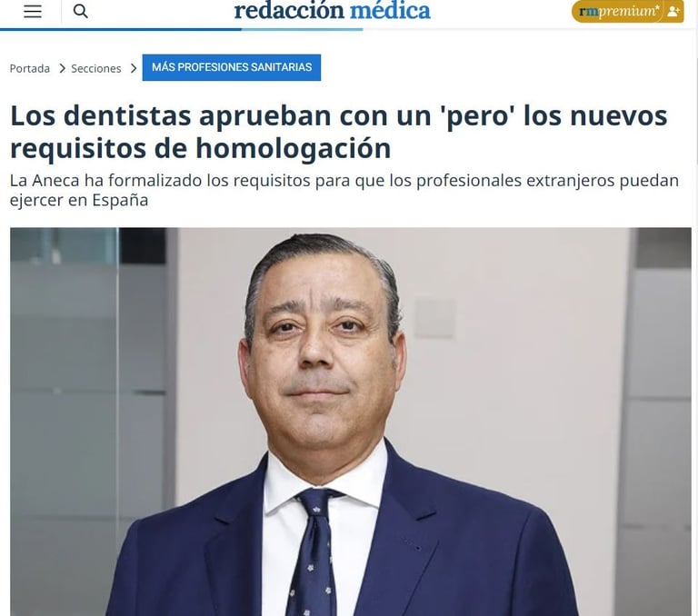Open rm premium subscription button
Viewport: 698px width, 616px height.
[x=628, y=12]
